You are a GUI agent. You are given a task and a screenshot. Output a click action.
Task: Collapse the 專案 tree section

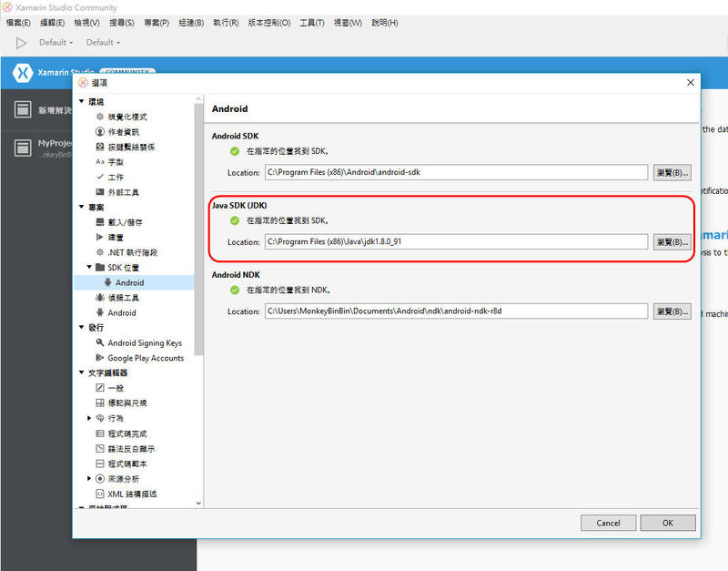click(82, 207)
